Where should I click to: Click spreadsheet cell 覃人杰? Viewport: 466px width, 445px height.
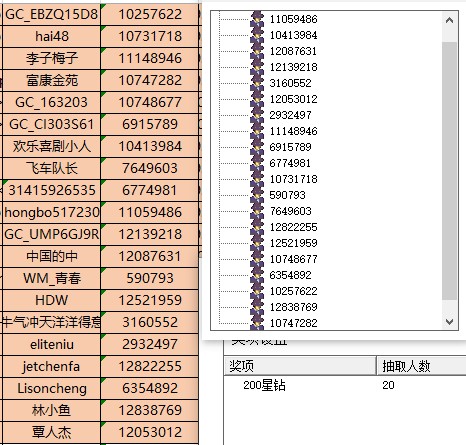[51, 432]
